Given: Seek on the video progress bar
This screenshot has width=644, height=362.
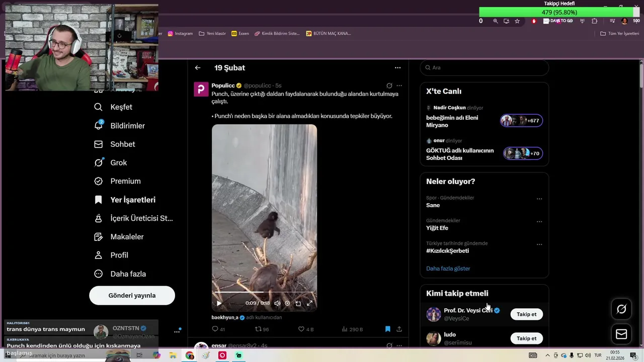Looking at the screenshot, I should point(264,292).
